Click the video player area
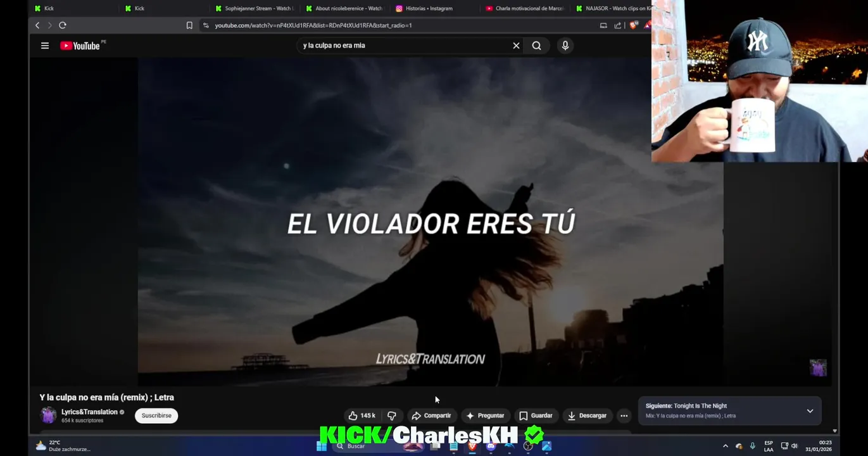This screenshot has height=456, width=868. (x=431, y=222)
